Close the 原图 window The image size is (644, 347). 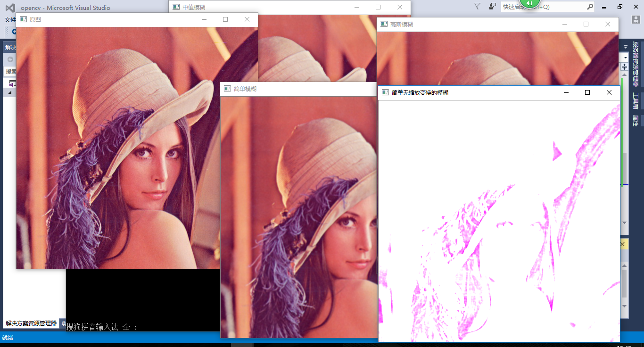tap(247, 19)
